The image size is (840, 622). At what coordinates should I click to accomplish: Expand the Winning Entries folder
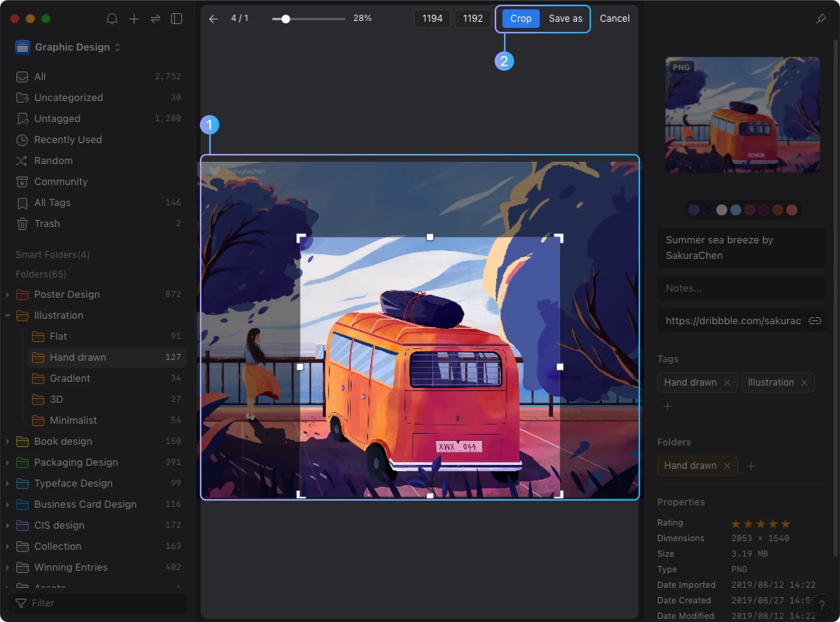[x=7, y=567]
